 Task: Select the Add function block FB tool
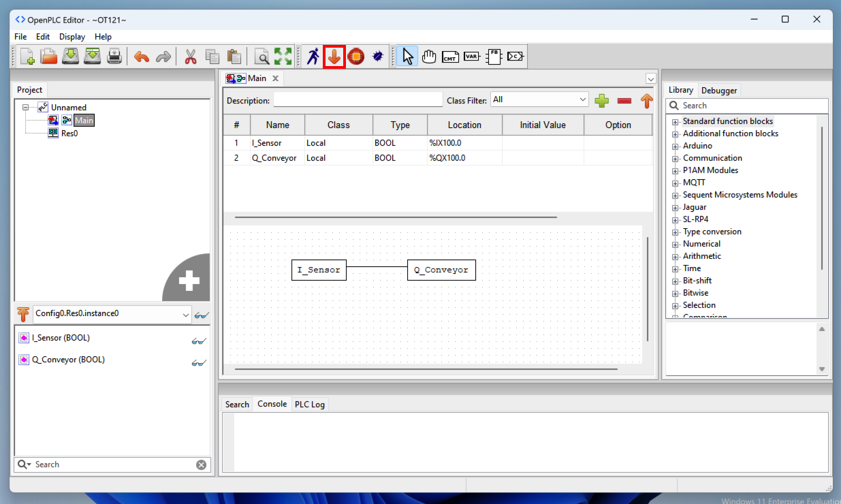click(x=493, y=57)
